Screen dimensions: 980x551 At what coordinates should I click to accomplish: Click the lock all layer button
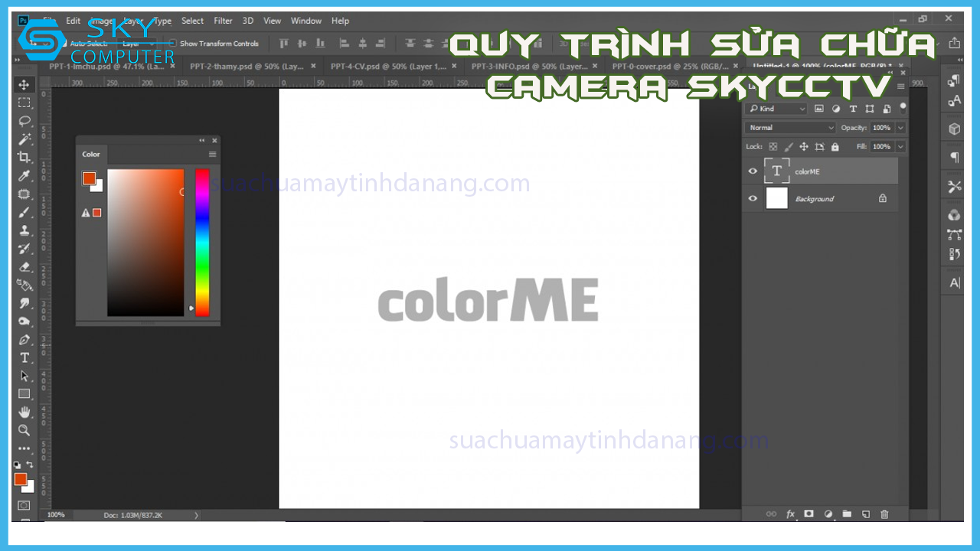(835, 147)
